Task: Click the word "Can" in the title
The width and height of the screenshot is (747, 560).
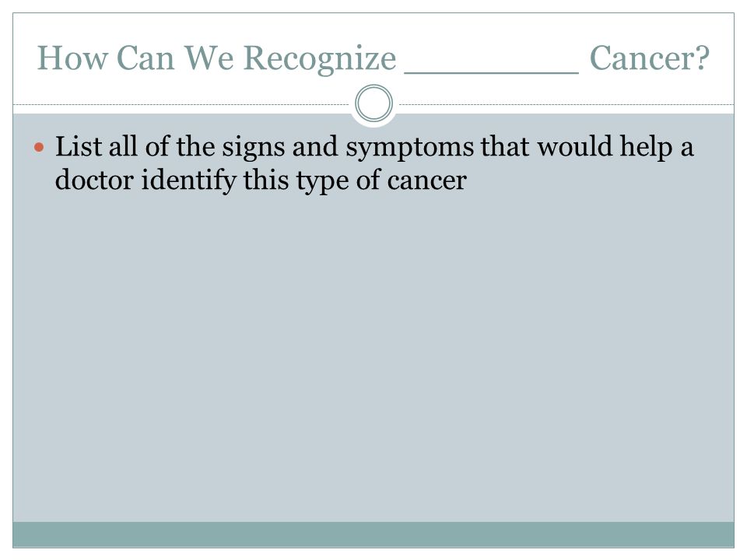Action: (x=146, y=58)
